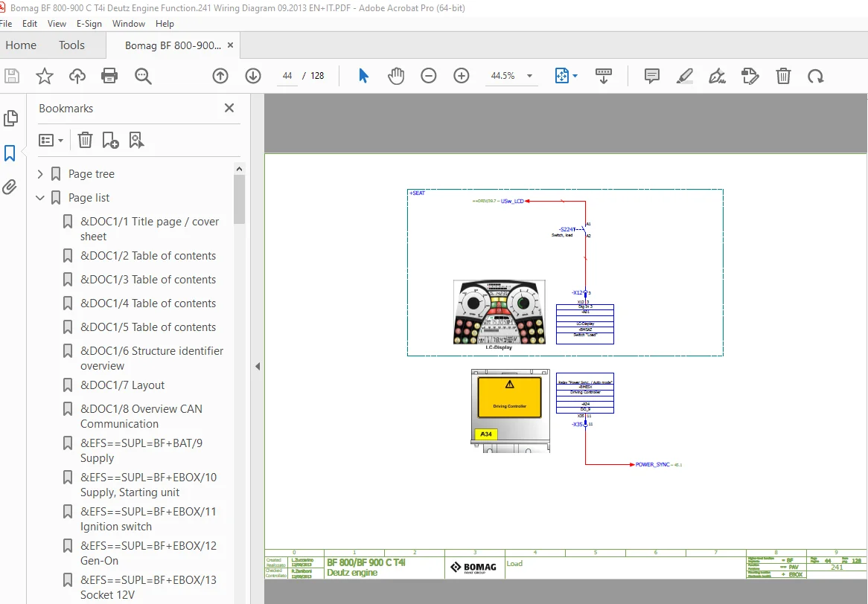Open the View menu
This screenshot has height=604, width=868.
57,24
